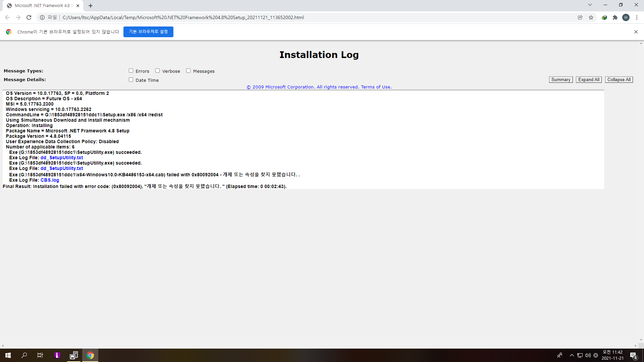Open the Windows Start menu
This screenshot has height=362, width=644.
(8, 355)
